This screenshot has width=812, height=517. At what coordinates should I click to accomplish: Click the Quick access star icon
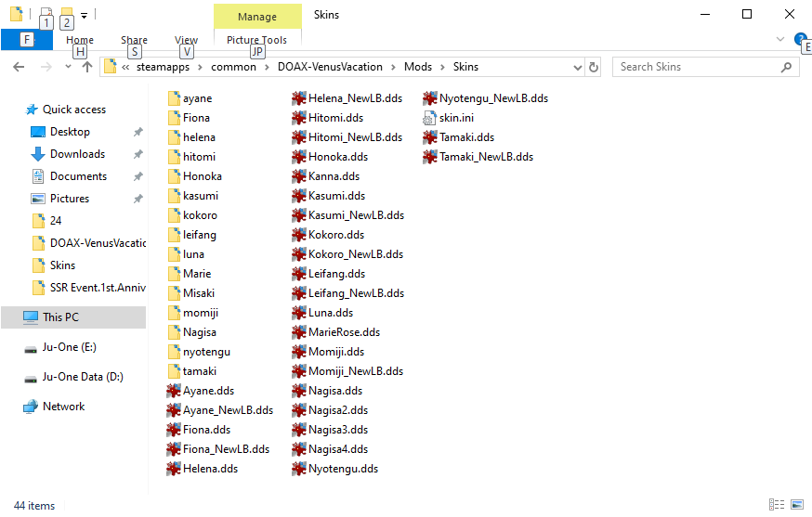pos(32,110)
